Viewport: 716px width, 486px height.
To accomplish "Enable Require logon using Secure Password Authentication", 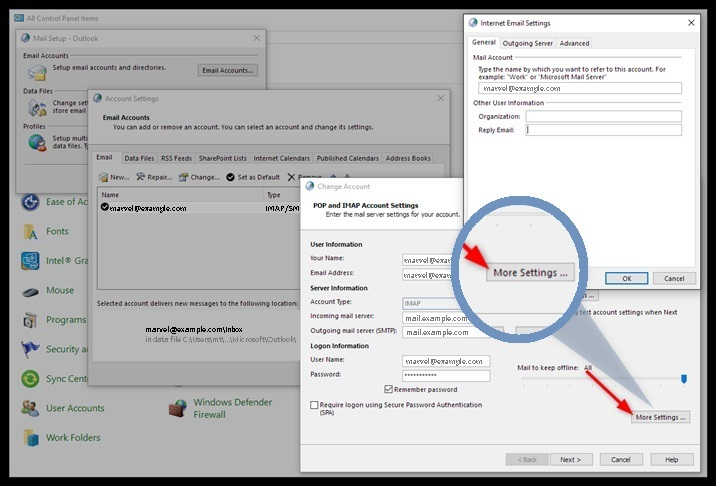I will (x=314, y=405).
